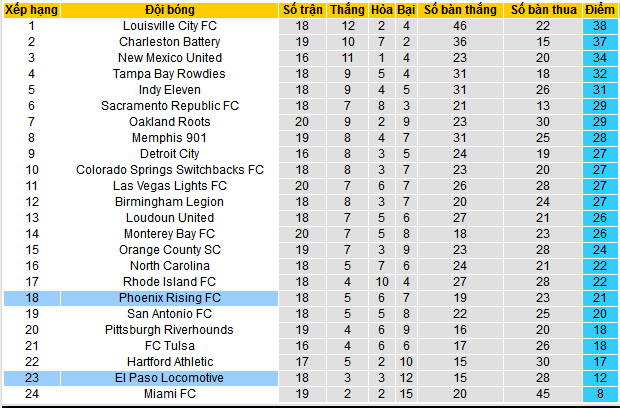Click the Thắng column header
The width and height of the screenshot is (620, 408).
coord(348,10)
